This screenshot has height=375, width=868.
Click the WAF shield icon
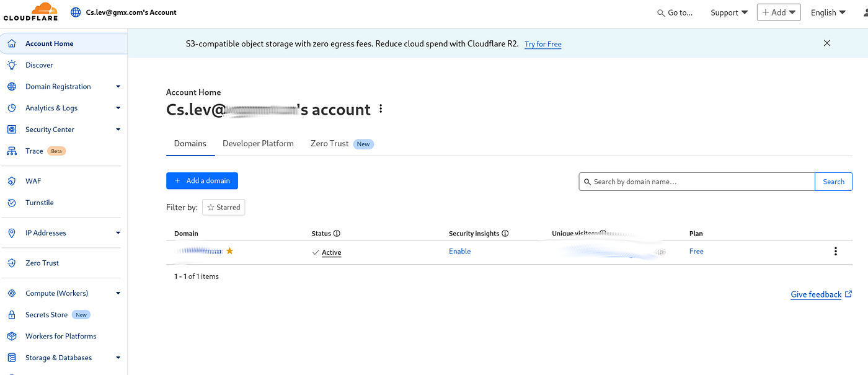12,181
